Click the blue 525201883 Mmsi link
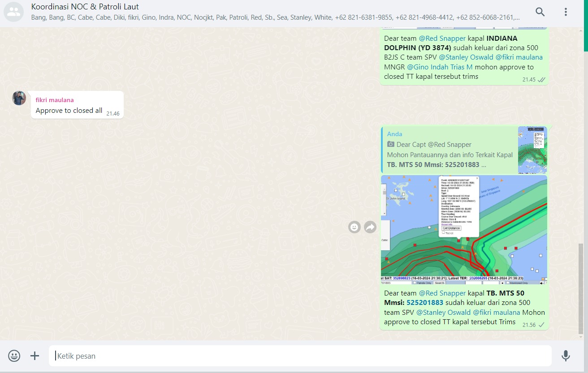 pyautogui.click(x=424, y=303)
